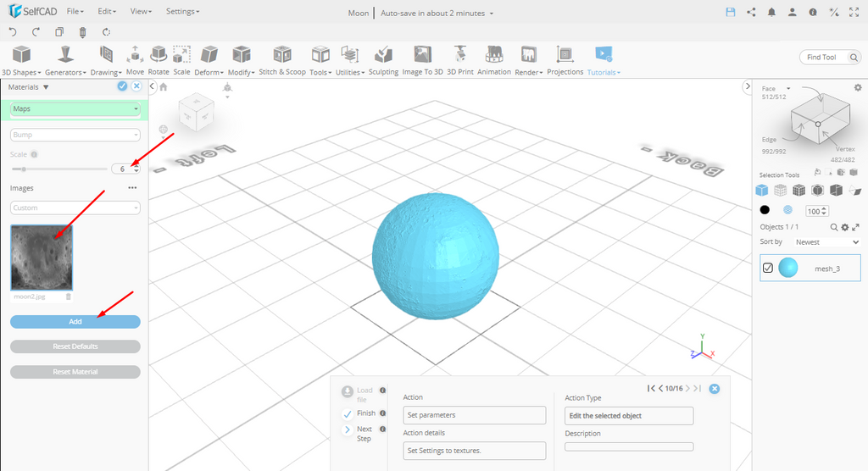
Task: Pick the black color swatch
Action: tap(765, 210)
